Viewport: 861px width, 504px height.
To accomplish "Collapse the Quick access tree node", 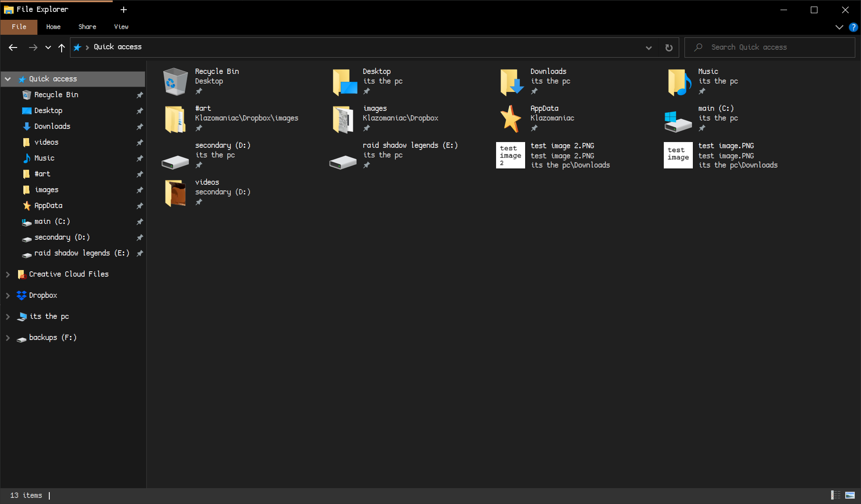I will 8,79.
